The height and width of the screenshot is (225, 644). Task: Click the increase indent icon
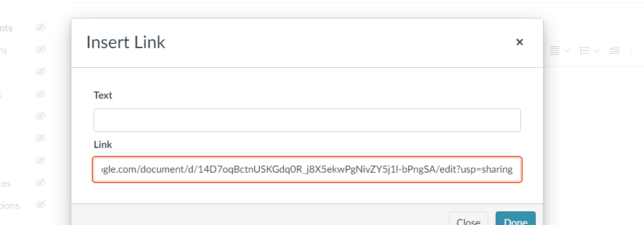[x=614, y=51]
